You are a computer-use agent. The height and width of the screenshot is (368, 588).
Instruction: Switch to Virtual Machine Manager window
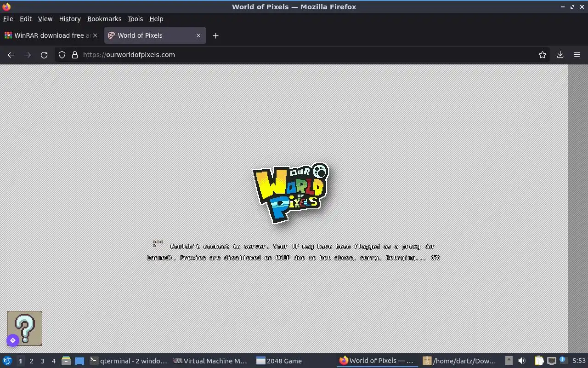click(x=210, y=361)
